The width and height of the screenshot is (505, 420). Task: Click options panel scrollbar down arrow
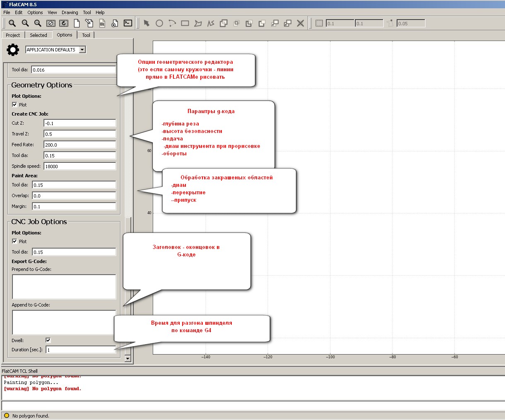pyautogui.click(x=127, y=358)
